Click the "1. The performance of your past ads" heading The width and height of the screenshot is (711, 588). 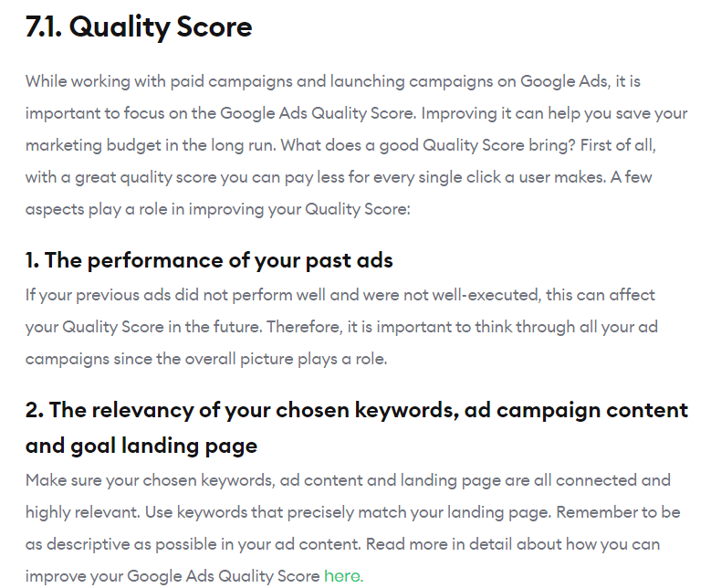point(209,260)
